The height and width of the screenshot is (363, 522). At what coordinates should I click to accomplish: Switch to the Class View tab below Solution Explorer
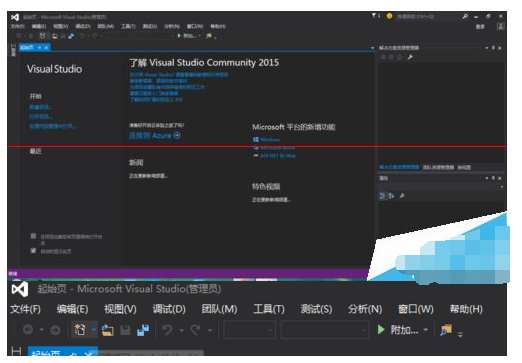(x=464, y=167)
